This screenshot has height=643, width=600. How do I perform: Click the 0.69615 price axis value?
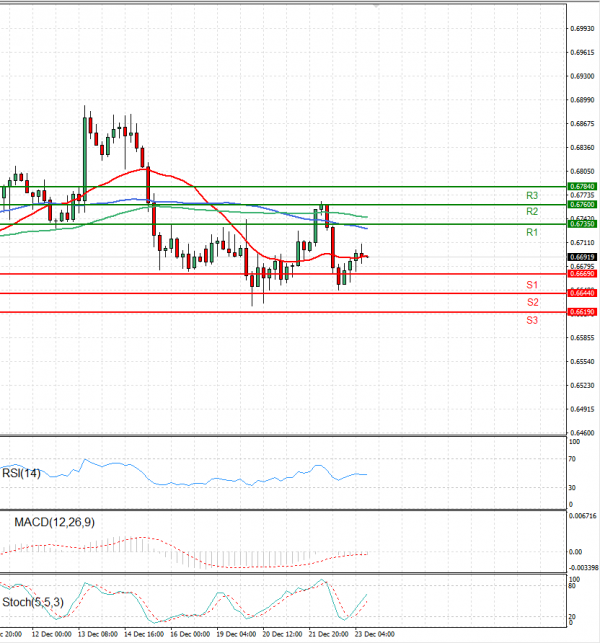(x=582, y=52)
